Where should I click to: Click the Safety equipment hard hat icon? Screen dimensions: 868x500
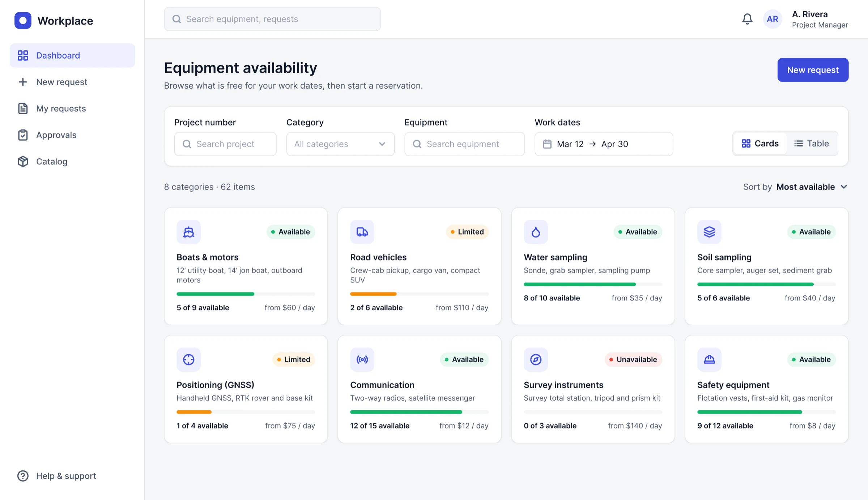point(709,359)
